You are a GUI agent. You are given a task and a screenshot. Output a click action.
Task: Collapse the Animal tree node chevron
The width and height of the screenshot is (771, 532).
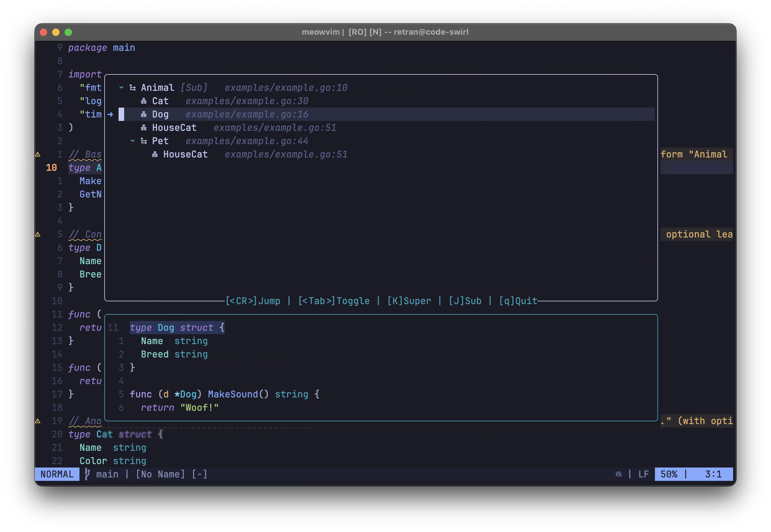(x=121, y=88)
